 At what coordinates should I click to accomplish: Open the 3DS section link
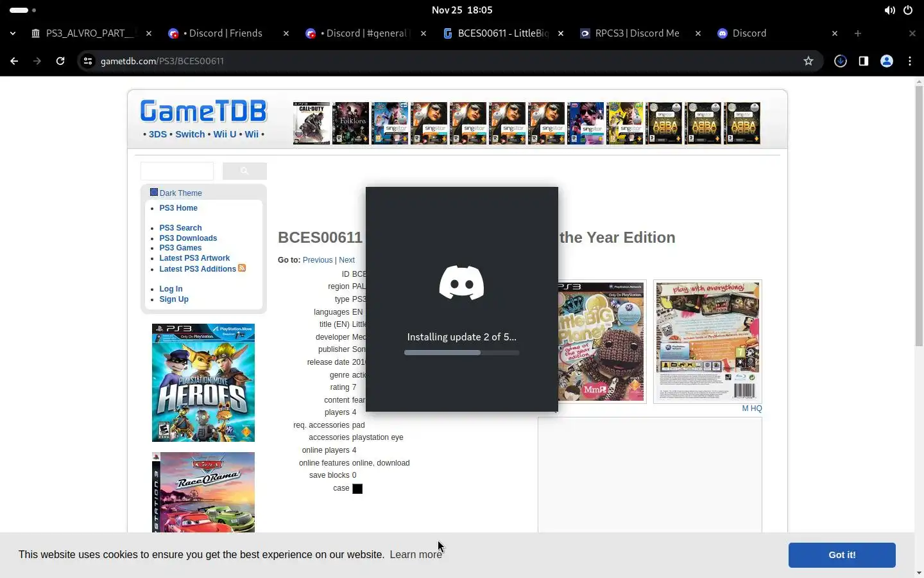(158, 134)
